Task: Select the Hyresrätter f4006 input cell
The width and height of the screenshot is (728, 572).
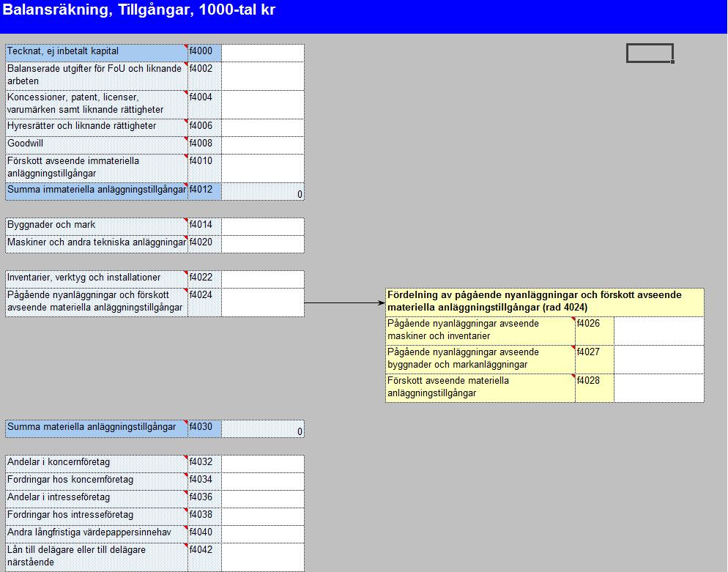Action: [263, 127]
